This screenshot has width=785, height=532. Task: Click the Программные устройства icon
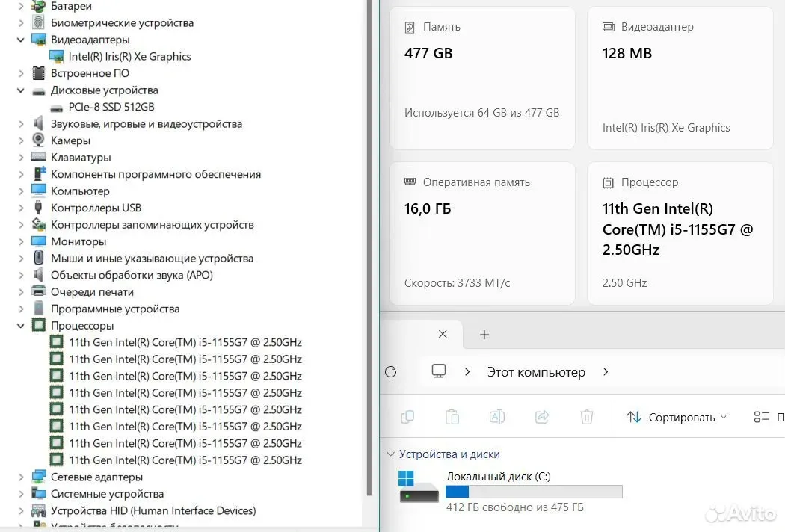39,309
